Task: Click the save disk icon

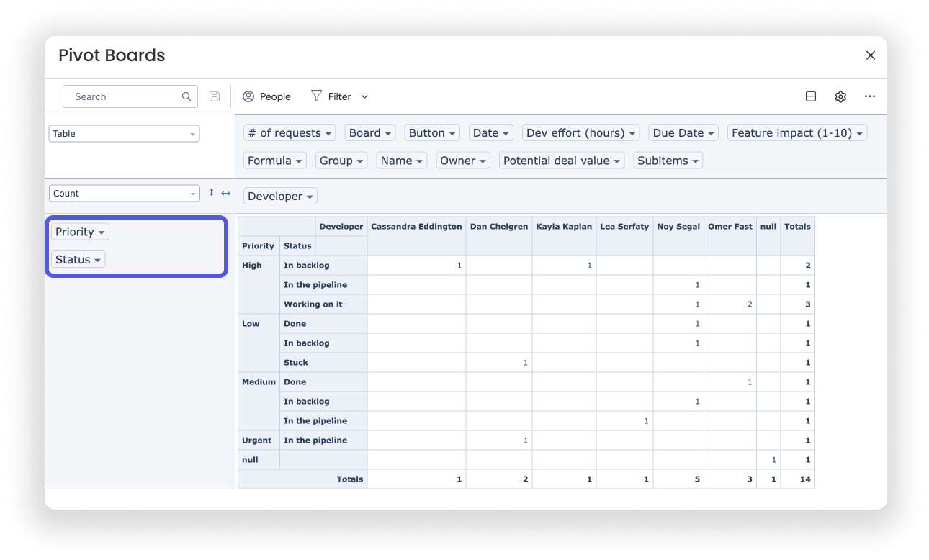Action: (215, 96)
